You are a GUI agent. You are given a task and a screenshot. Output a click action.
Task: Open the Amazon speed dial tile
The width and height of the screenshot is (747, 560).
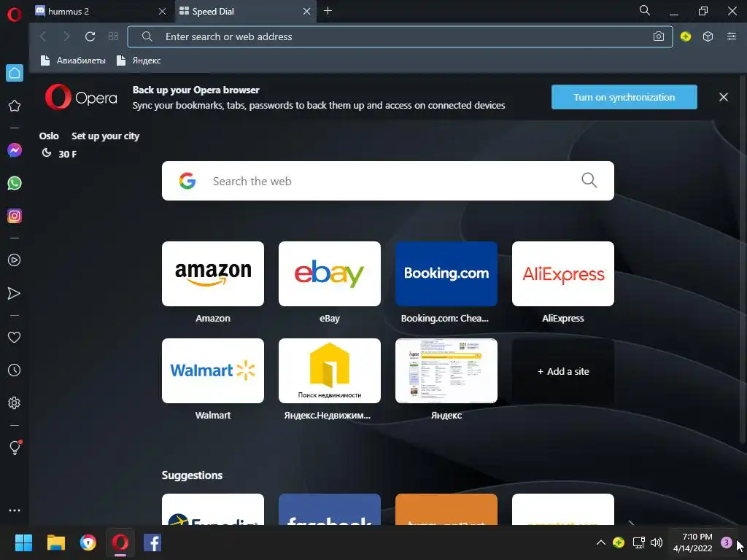click(213, 274)
